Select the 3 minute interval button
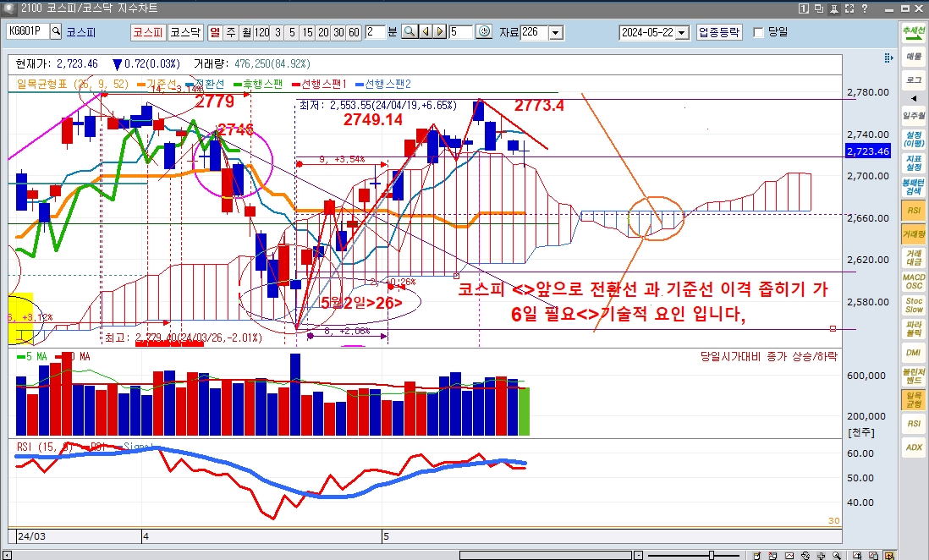The image size is (929, 560). tap(277, 32)
